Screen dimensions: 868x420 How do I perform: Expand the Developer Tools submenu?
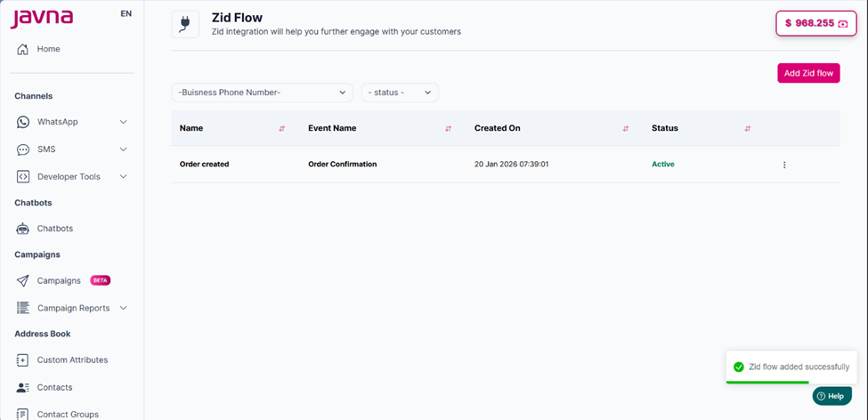coord(123,177)
